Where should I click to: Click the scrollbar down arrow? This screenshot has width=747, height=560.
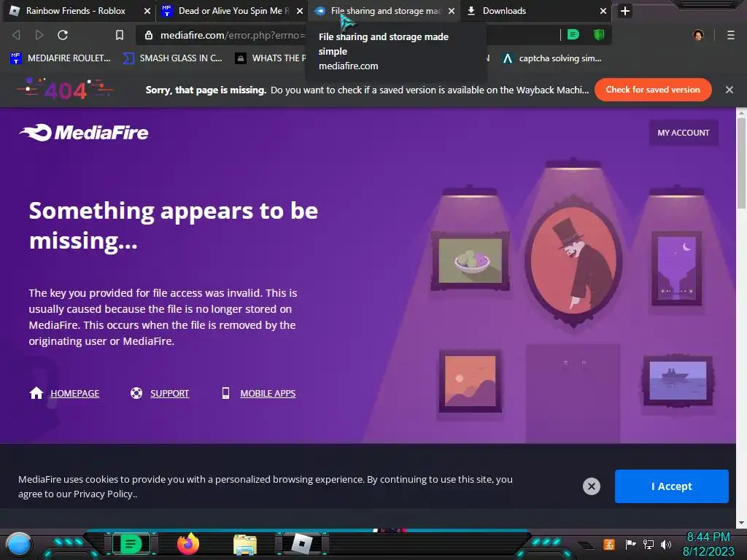coord(741,523)
